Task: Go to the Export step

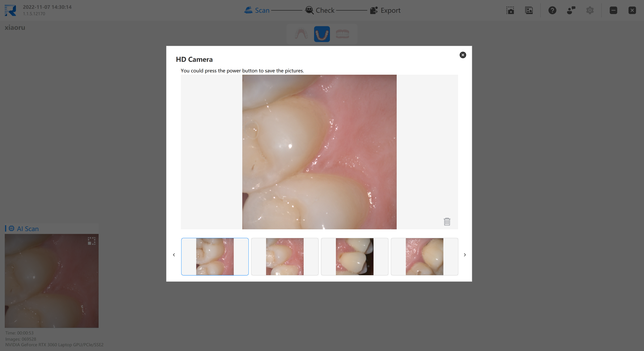Action: 385,10
